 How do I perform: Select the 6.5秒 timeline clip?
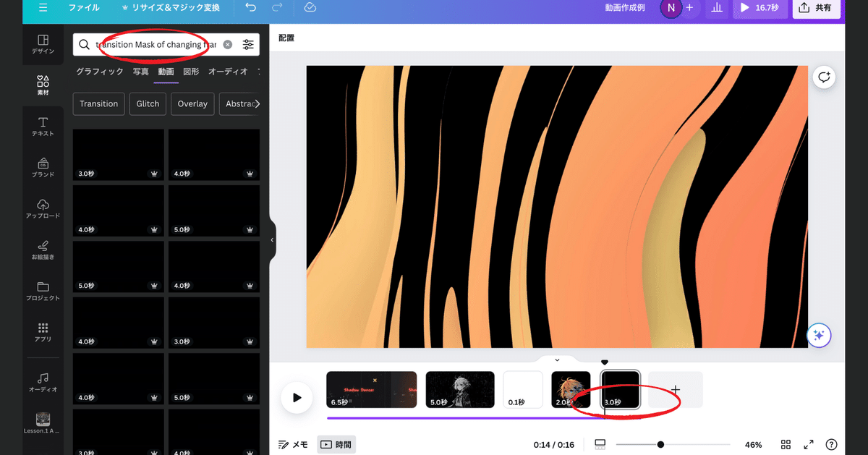pos(372,390)
